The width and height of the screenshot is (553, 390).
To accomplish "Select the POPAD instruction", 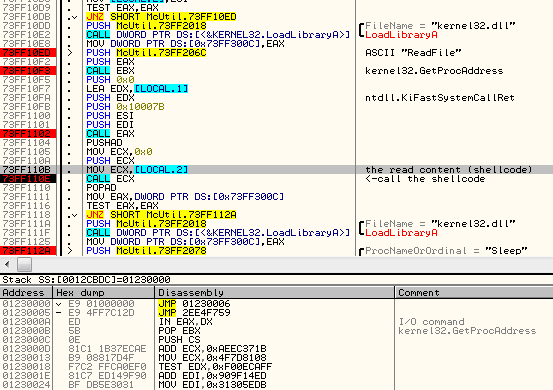I will click(101, 188).
